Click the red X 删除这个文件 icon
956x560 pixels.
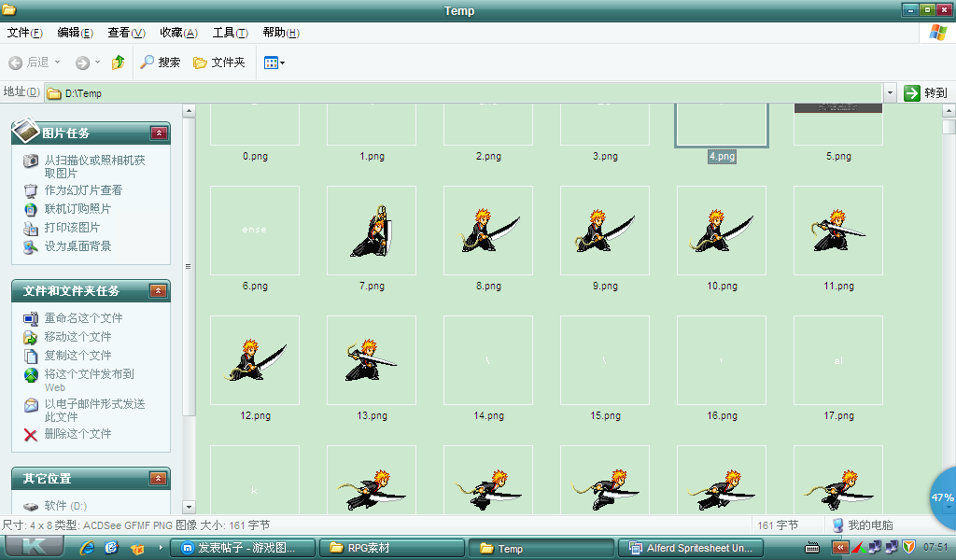31,435
